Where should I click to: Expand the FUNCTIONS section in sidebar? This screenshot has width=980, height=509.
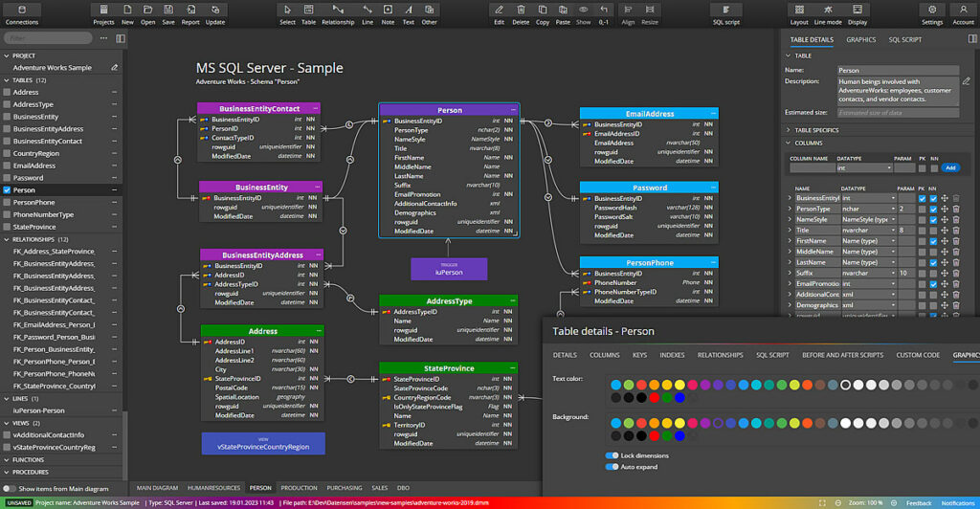coord(7,459)
